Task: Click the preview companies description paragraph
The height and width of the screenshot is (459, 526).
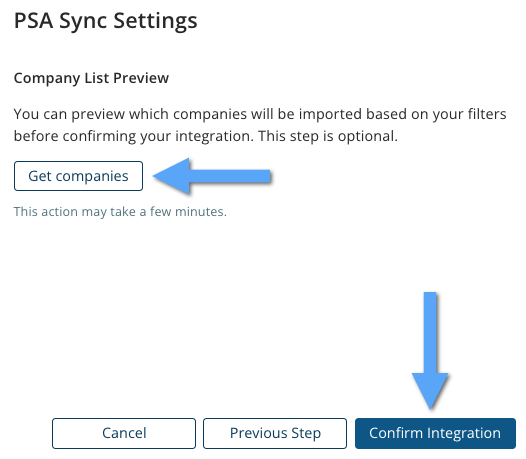Action: coord(260,125)
